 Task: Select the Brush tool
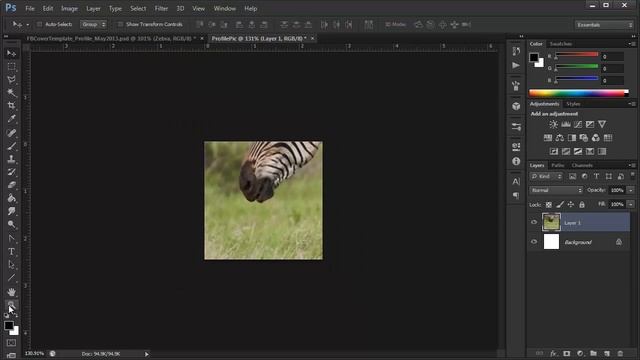[11, 146]
